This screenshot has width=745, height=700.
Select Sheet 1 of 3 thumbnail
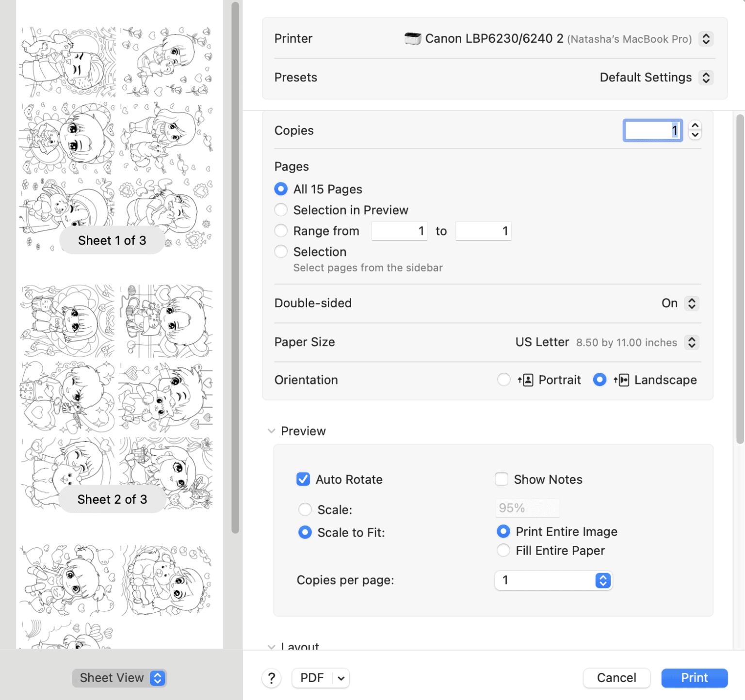coord(116,138)
